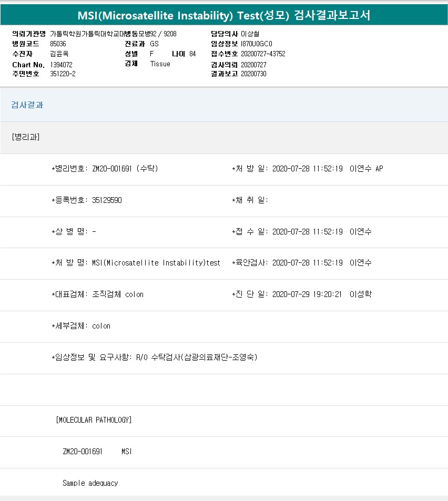The width and height of the screenshot is (448, 501).
Task: Select registration number 35129590
Action: point(107,200)
